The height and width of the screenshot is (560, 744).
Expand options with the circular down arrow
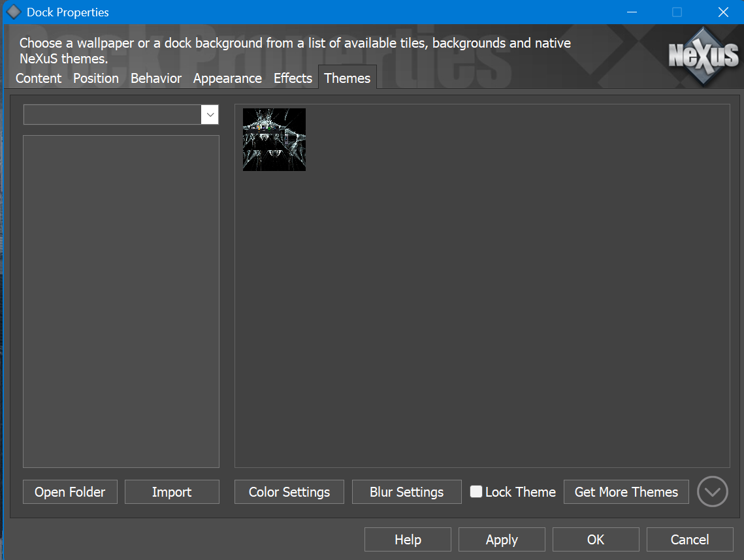[712, 491]
